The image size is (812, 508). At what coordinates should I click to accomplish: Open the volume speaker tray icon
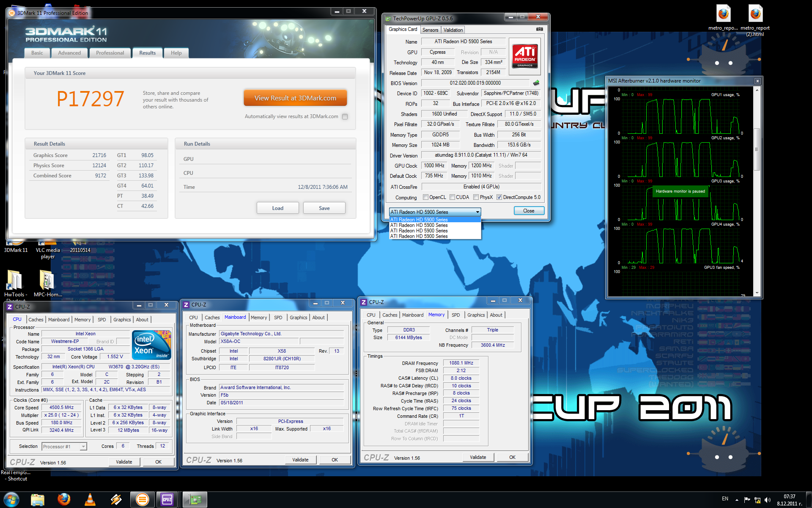(768, 500)
